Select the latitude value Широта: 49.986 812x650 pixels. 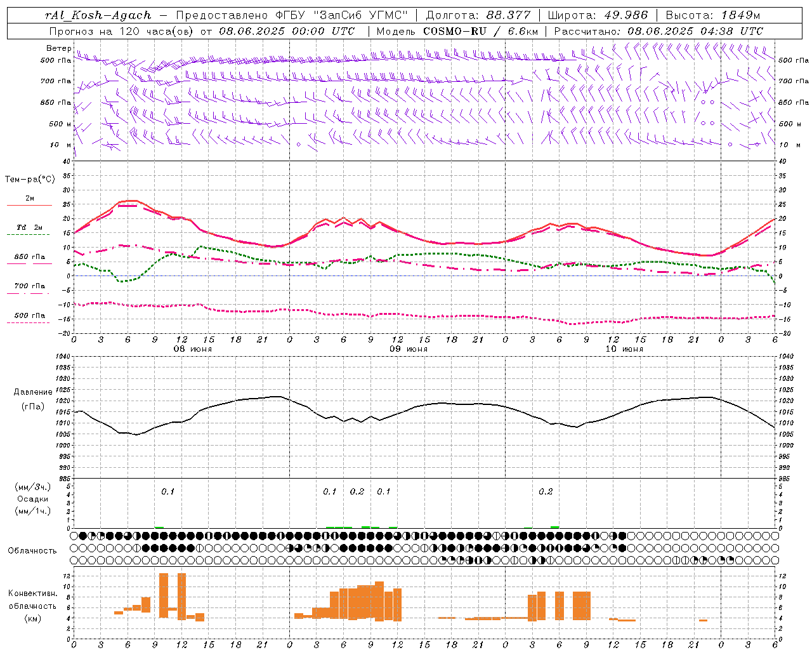(x=598, y=15)
